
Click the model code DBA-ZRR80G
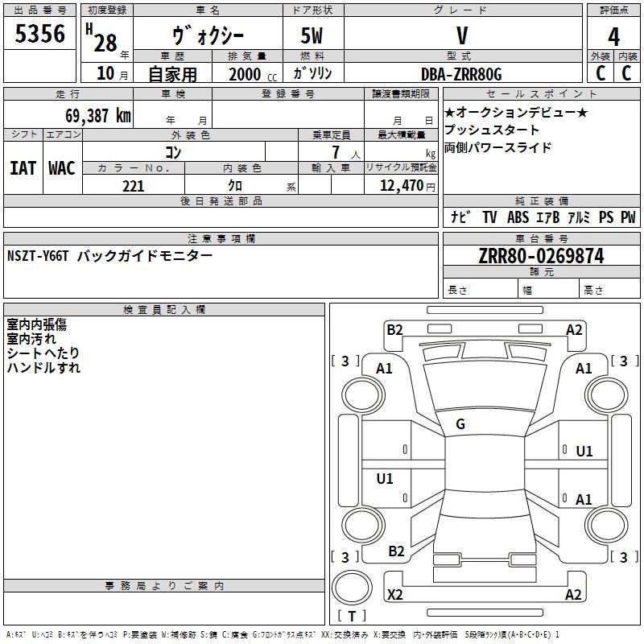461,74
